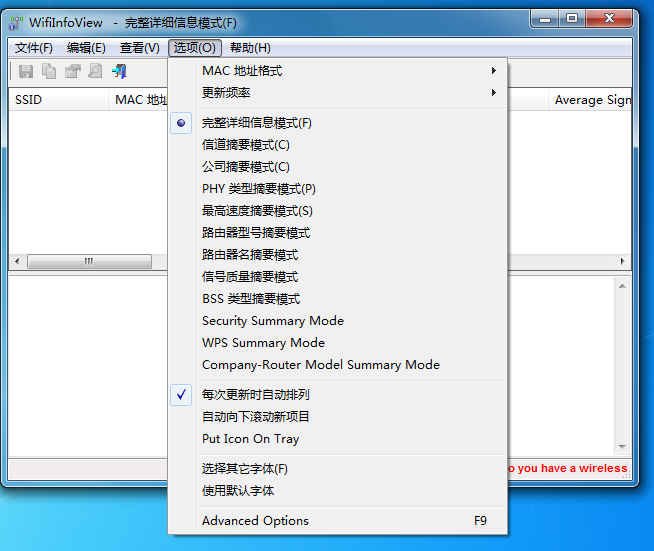Viewport: 654px width, 551px height.
Task: Sort by MAC 地址 column header
Action: [x=138, y=100]
